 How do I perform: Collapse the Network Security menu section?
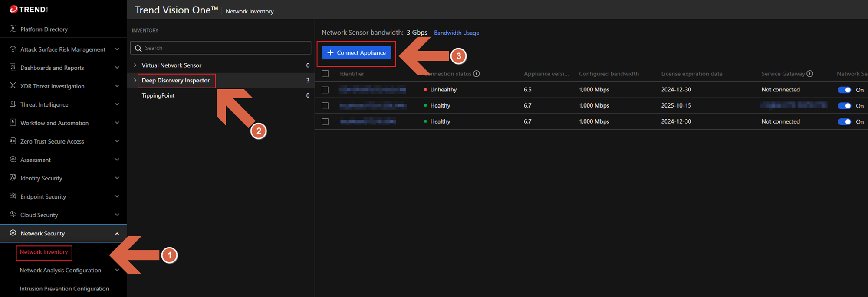tap(117, 234)
